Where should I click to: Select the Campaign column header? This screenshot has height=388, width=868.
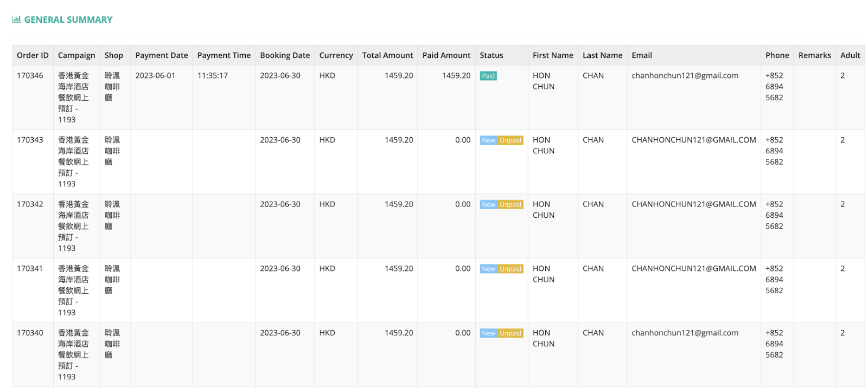[x=76, y=55]
